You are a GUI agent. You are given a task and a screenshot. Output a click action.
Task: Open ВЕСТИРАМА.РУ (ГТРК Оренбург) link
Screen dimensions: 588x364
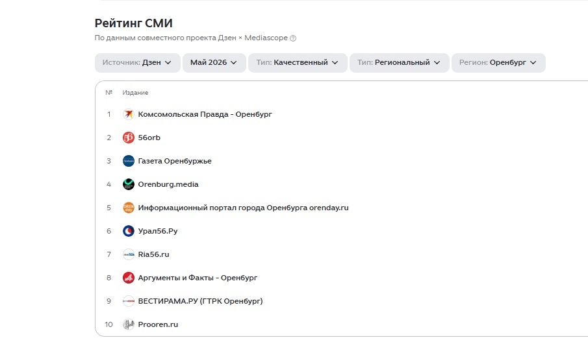click(200, 301)
